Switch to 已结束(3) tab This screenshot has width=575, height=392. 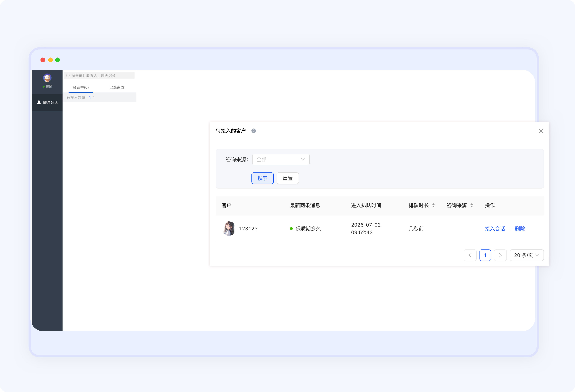click(118, 87)
